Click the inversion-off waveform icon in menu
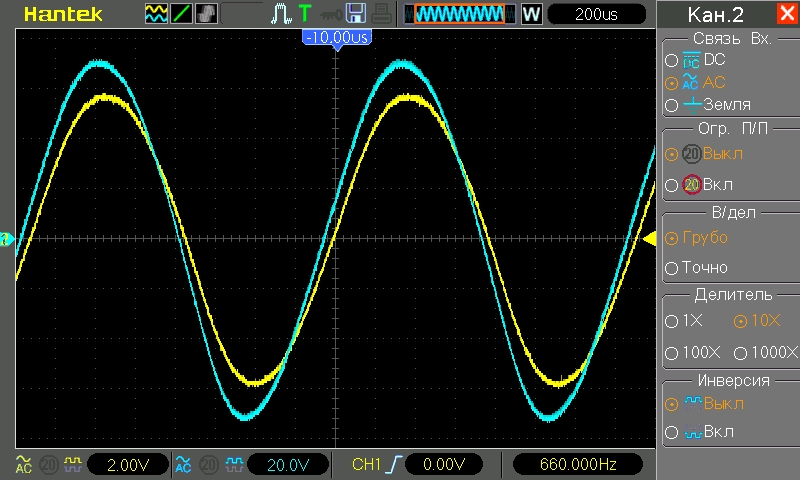 tap(693, 403)
